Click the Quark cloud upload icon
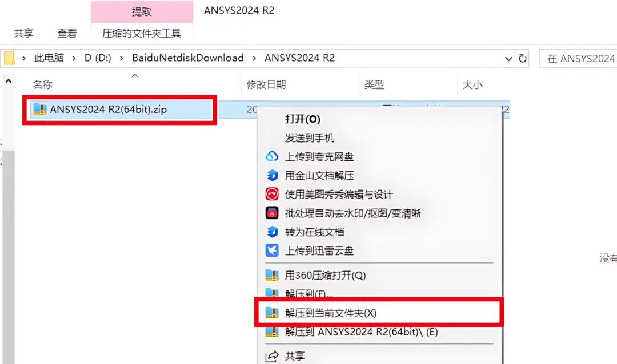617x364 pixels. [x=272, y=156]
